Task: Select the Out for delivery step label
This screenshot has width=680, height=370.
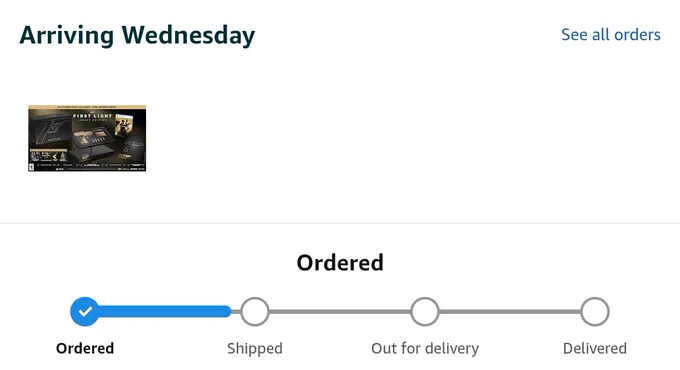Action: (425, 348)
